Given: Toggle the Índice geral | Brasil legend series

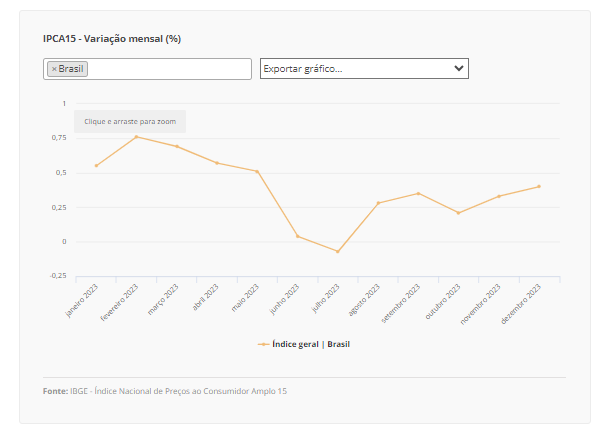Looking at the screenshot, I should click(x=304, y=344).
